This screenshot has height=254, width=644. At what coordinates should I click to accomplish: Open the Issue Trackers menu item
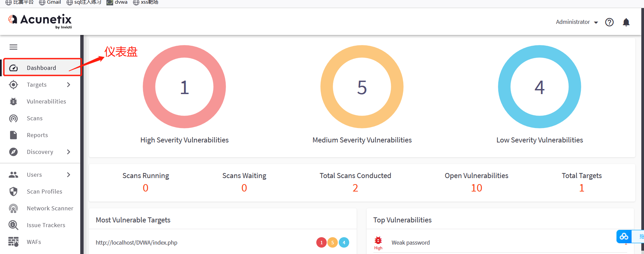[40, 225]
